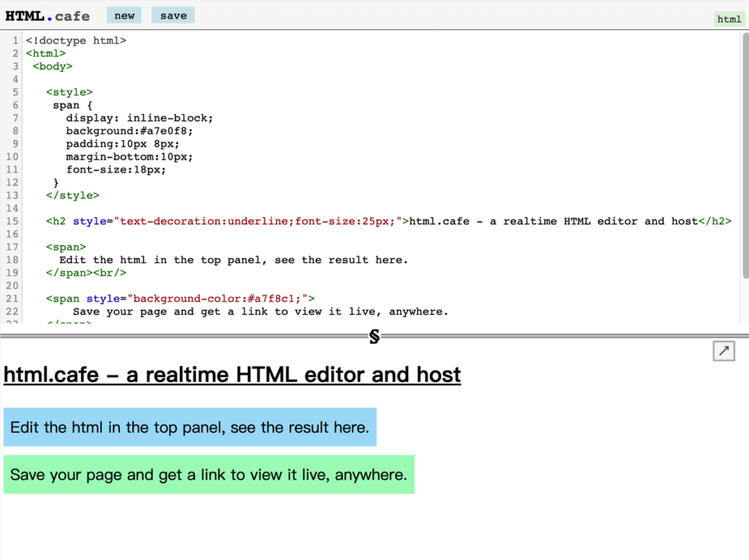Image resolution: width=749 pixels, height=560 pixels.
Task: Click line number 15 in gutter
Action: coord(12,221)
